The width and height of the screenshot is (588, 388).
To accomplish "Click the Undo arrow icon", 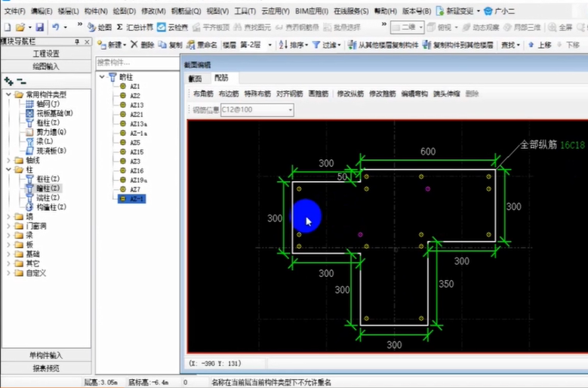I will [x=56, y=27].
